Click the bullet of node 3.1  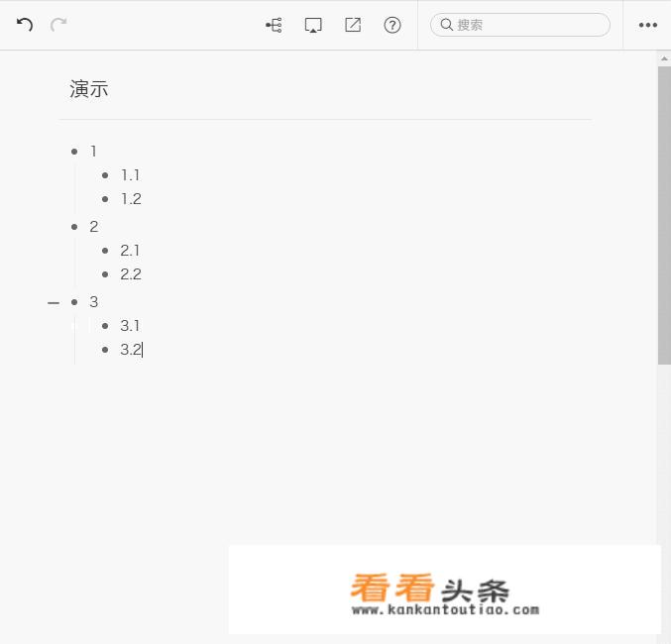(105, 326)
